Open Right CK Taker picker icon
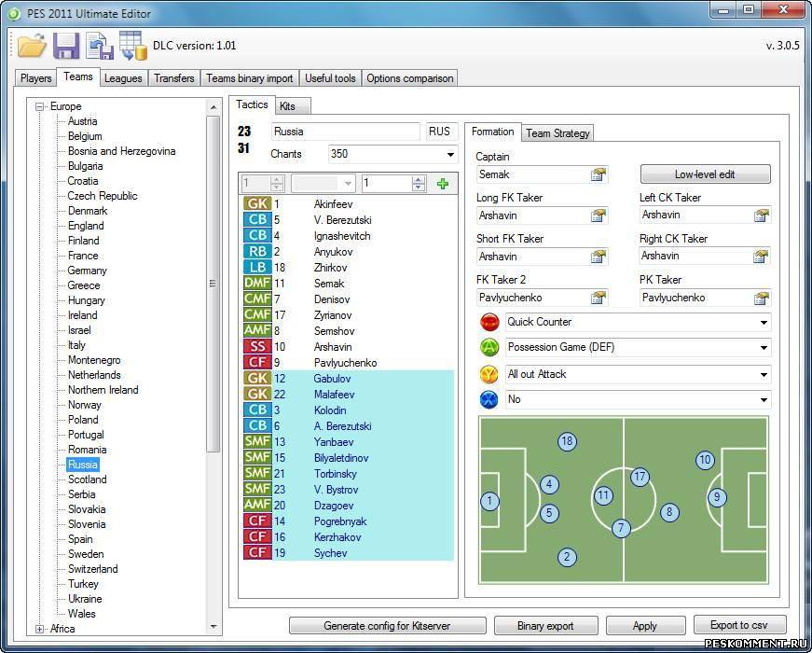The image size is (812, 653). click(762, 256)
